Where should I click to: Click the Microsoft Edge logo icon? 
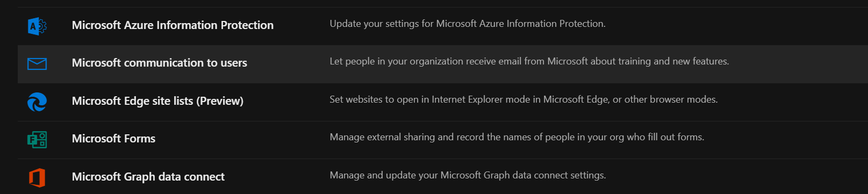tap(37, 102)
